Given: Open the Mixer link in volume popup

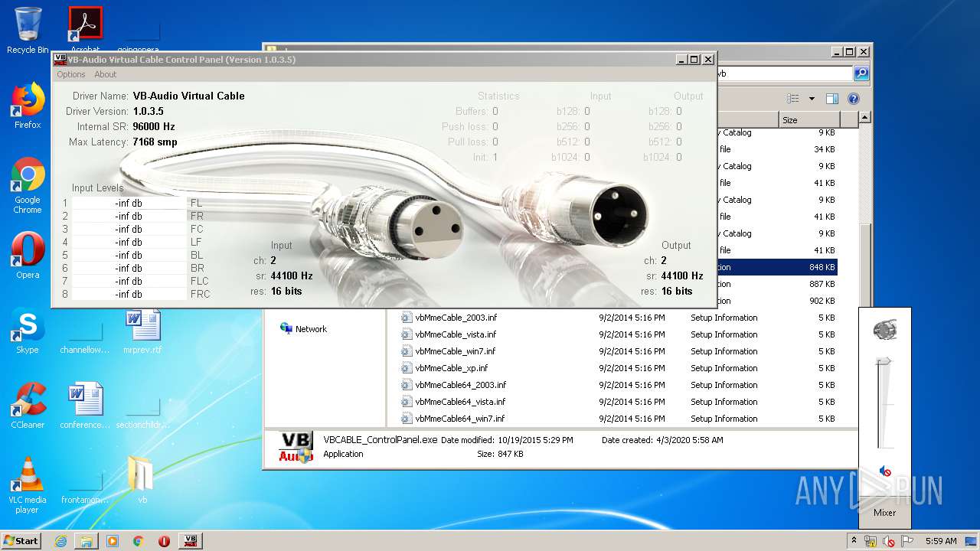Looking at the screenshot, I should [x=884, y=513].
